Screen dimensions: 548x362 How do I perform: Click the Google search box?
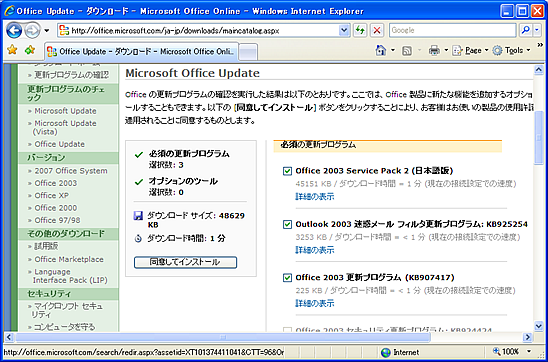(x=452, y=30)
